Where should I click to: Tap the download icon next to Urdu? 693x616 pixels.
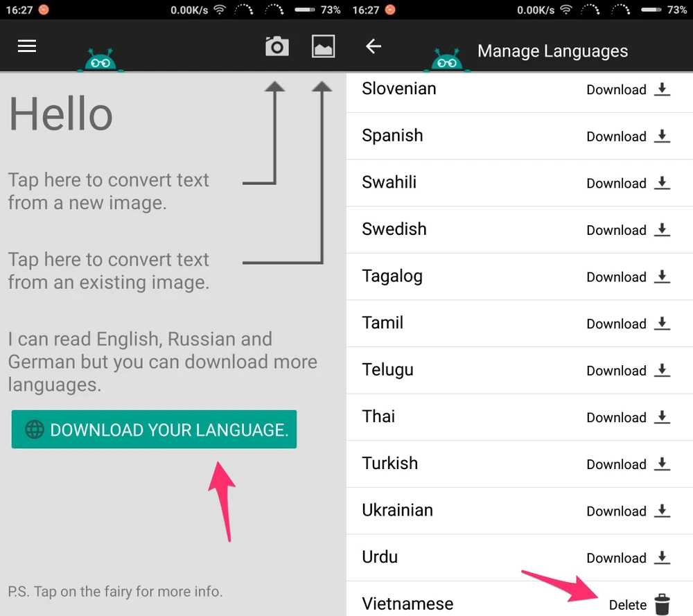point(663,558)
